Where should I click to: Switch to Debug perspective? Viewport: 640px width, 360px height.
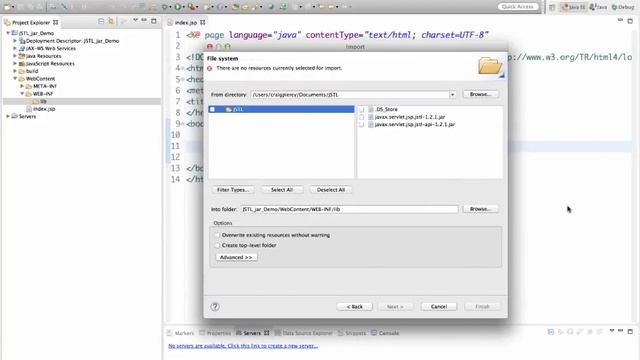coord(623,7)
